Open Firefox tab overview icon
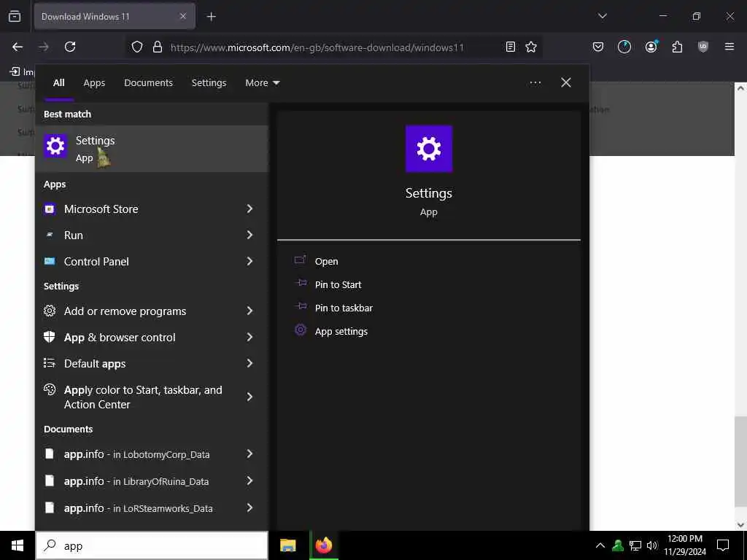Screen dimensions: 747x560 15,16
